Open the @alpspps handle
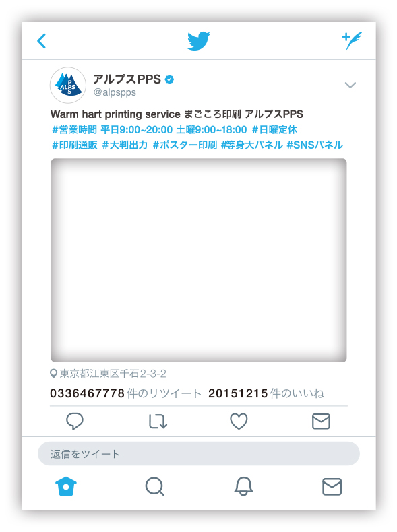Image resolution: width=397 pixels, height=532 pixels. (x=115, y=92)
